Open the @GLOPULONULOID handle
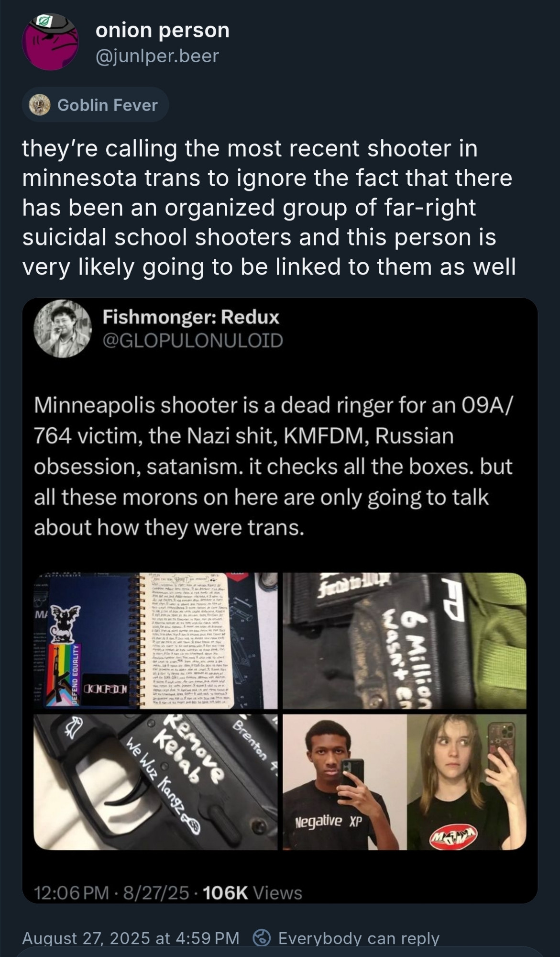This screenshot has height=957, width=560. point(193,340)
